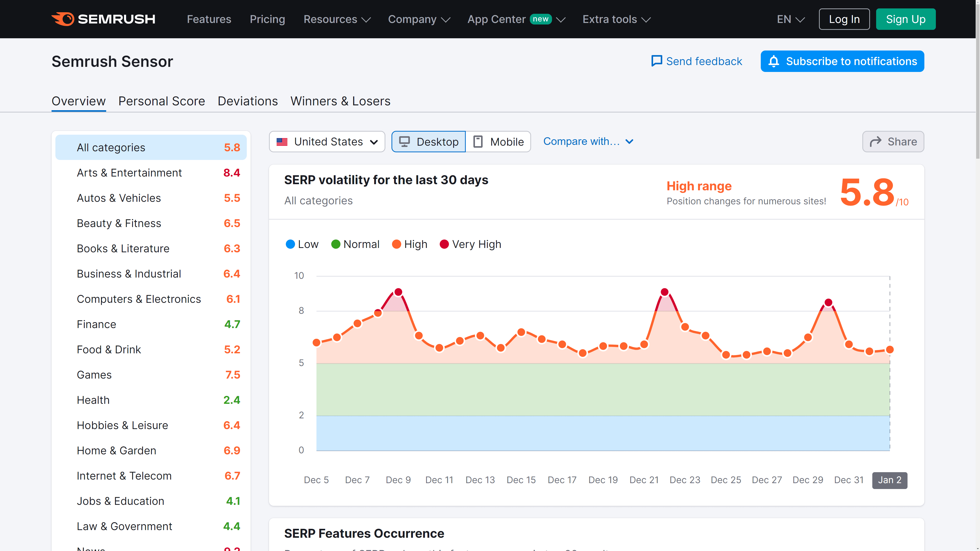Click the Dec 22 peak data point

[665, 292]
